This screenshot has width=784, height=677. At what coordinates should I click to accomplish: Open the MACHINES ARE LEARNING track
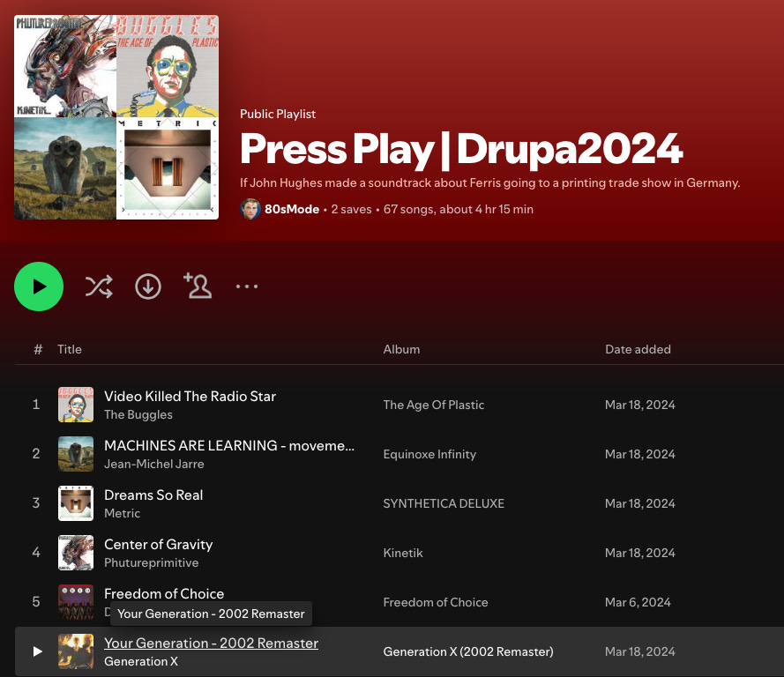229,446
